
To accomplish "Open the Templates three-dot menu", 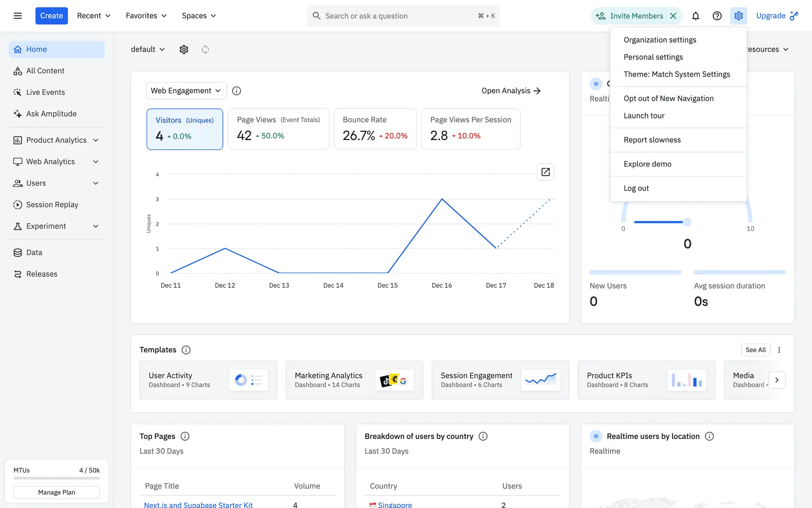I will coord(779,350).
